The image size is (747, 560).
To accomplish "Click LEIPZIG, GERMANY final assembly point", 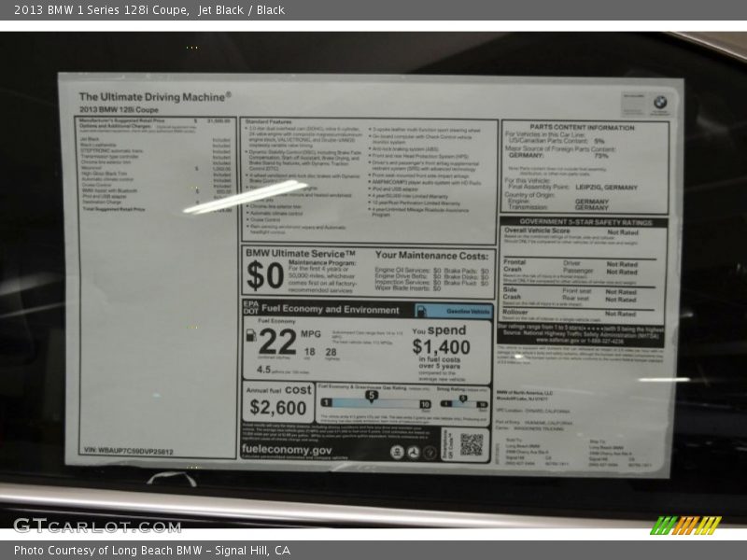I will coord(606,188).
